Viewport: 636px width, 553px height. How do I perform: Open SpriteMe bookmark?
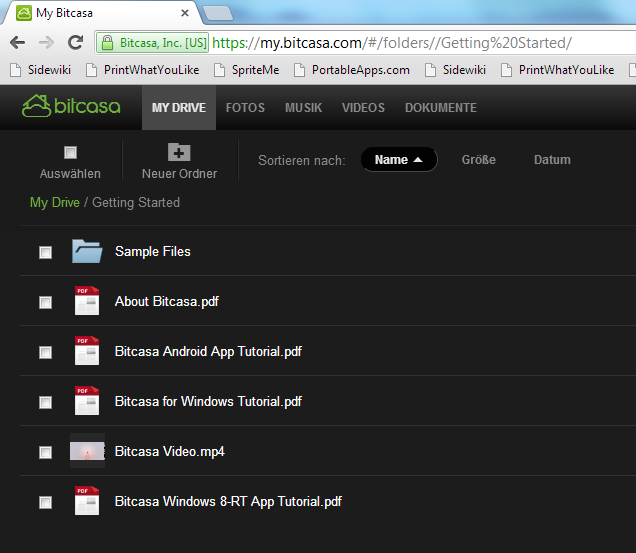(x=247, y=70)
